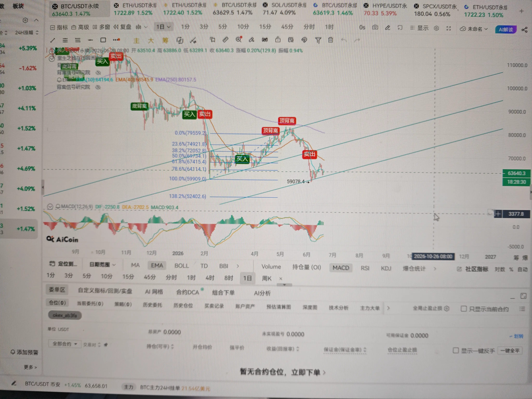Screen dimensions: 532x399
Task: Toggle visibility of first 背离信号研究院 indicator
Action: 98,73
